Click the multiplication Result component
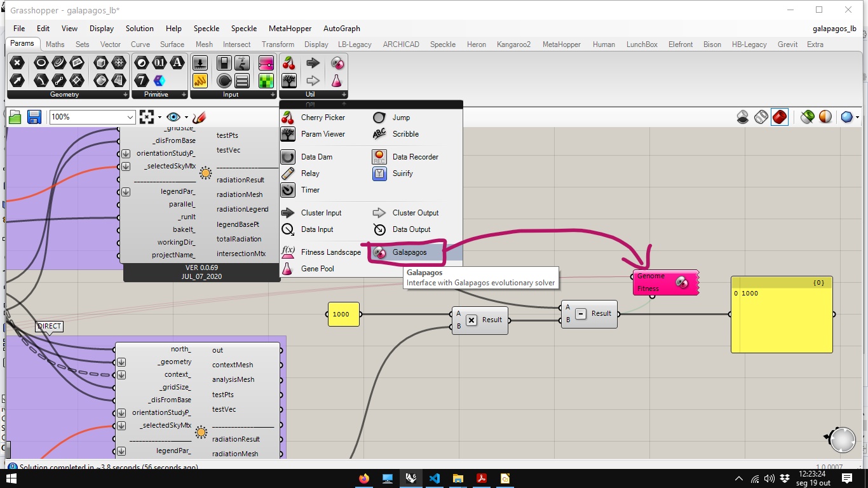The height and width of the screenshot is (488, 868). [480, 320]
